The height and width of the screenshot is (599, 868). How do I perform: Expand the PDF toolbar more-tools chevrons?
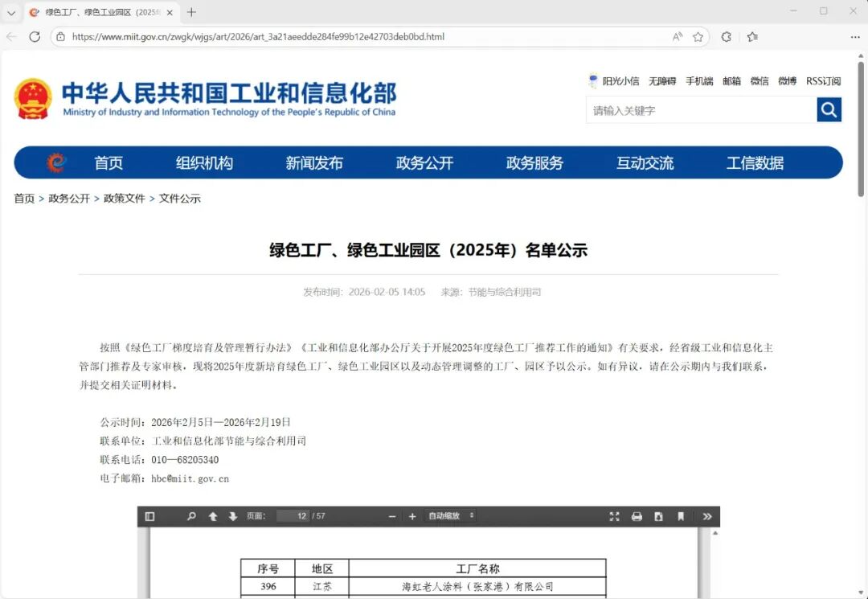coord(707,516)
